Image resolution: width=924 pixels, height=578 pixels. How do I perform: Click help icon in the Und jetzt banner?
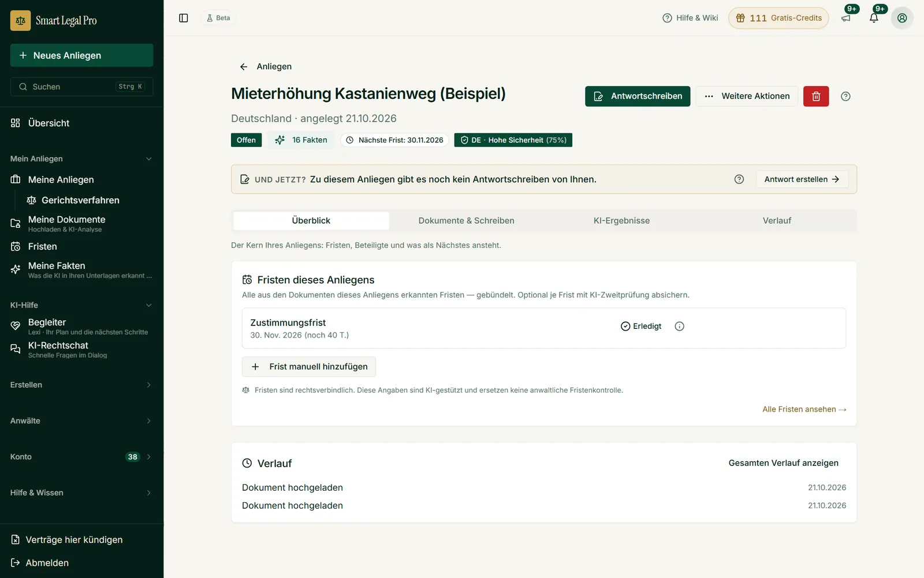[x=739, y=179]
